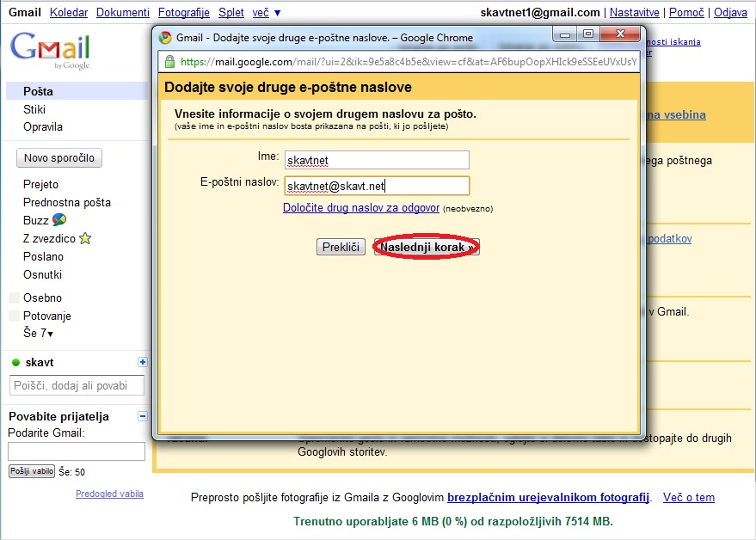Viewport: 756px width, 540px height.
Task: Expand the Še 7 labels list
Action: (38, 333)
